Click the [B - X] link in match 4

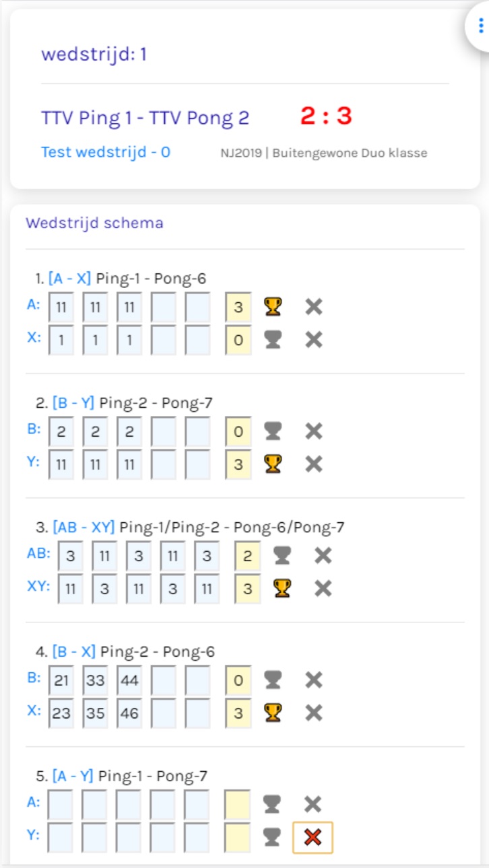[74, 651]
